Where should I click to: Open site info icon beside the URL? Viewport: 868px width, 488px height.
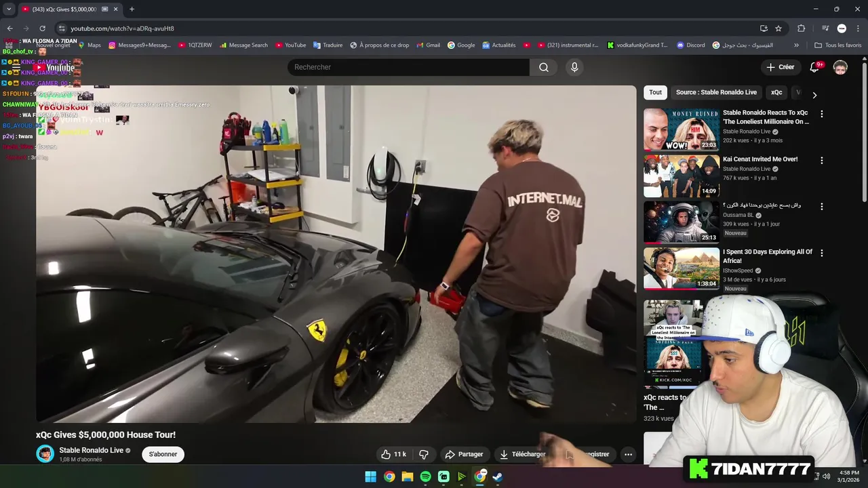(x=62, y=28)
